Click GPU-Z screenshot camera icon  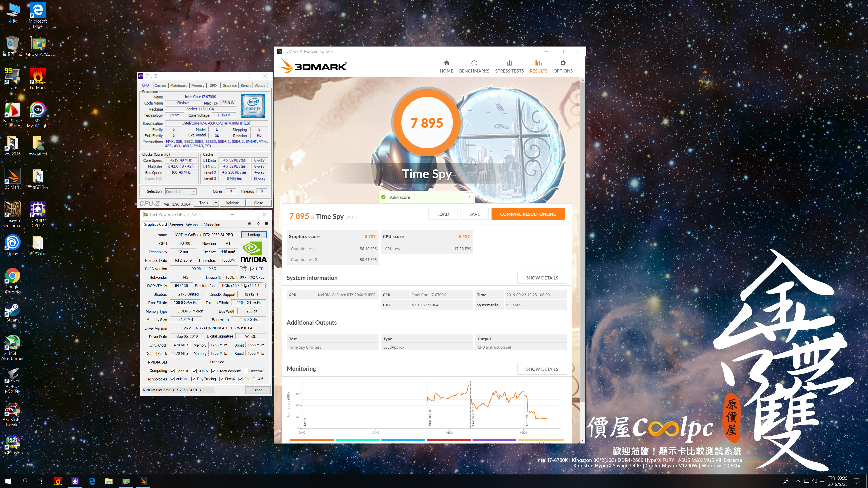(249, 224)
